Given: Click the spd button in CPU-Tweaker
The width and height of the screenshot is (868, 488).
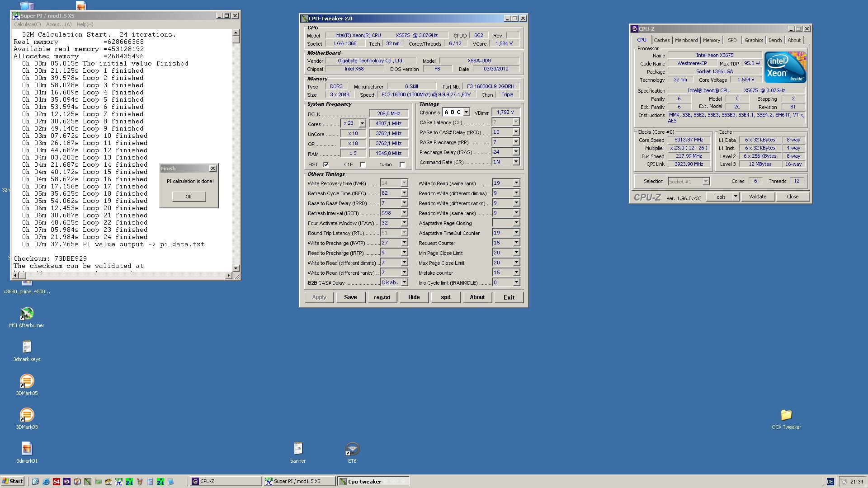Looking at the screenshot, I should [445, 297].
